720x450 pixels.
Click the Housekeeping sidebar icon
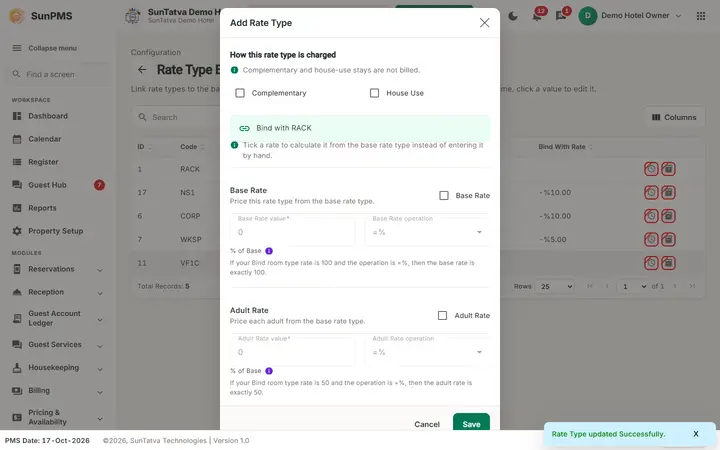tap(17, 367)
